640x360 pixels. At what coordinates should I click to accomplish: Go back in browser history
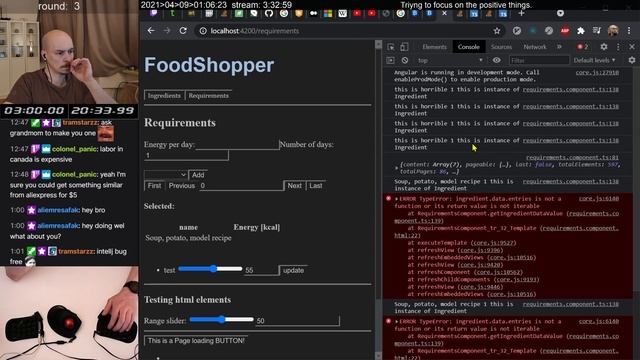(x=151, y=31)
